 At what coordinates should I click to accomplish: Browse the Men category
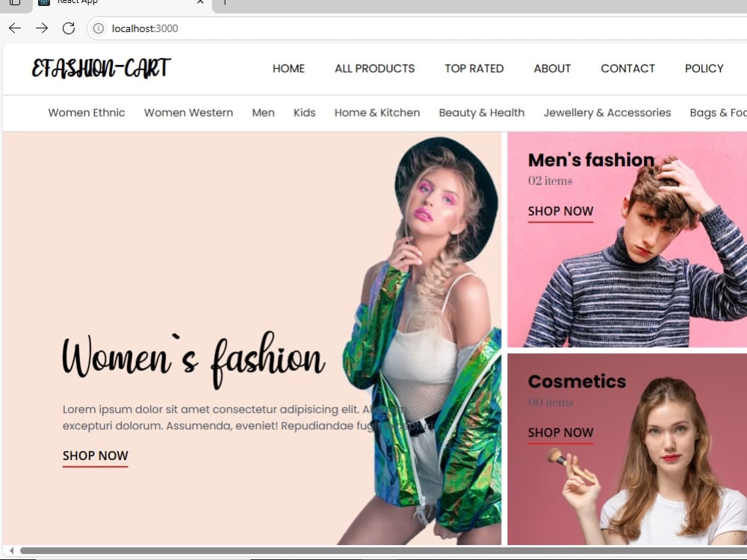point(264,113)
